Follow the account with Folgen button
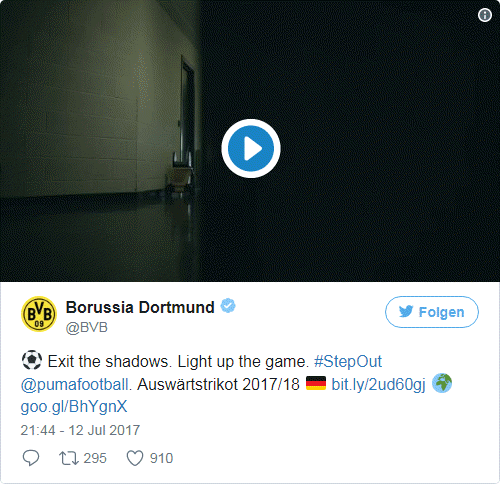The image size is (500, 484). (432, 312)
